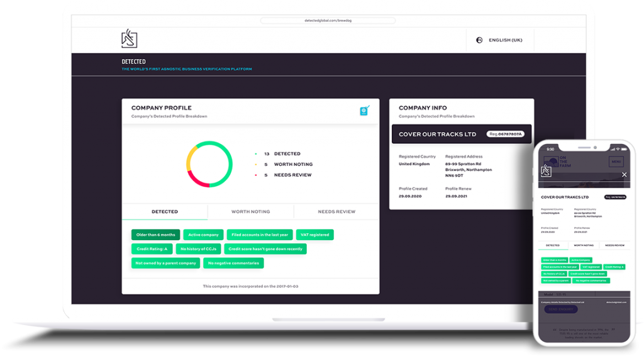The width and height of the screenshot is (644, 357).
Task: Click the detectedglobal.com/brewdog address bar
Action: pos(328,21)
